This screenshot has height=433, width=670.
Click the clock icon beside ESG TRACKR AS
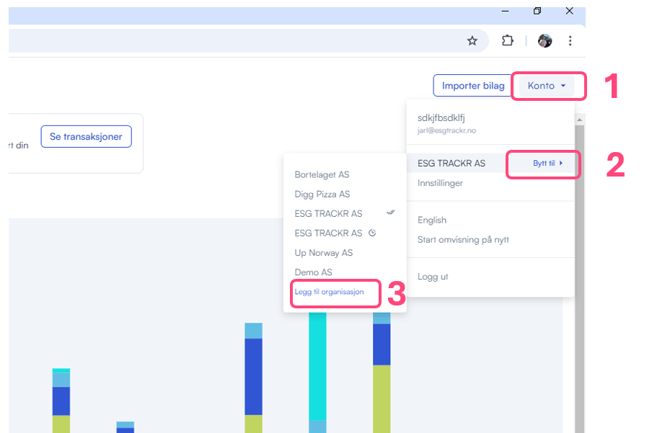pos(372,233)
